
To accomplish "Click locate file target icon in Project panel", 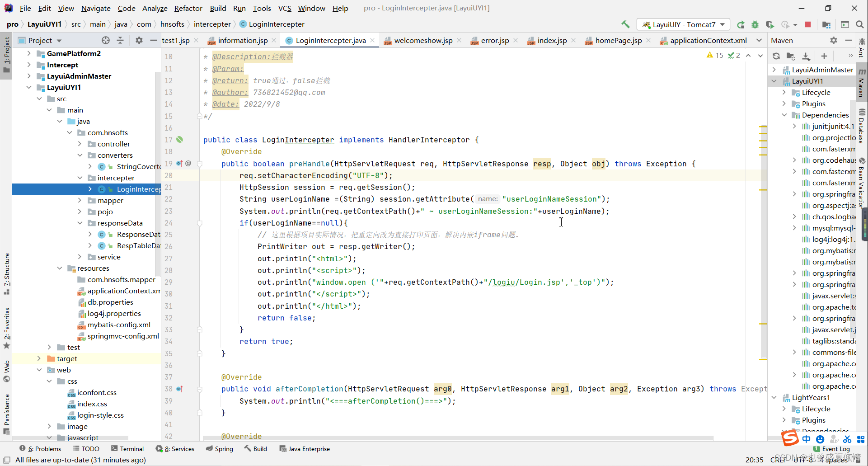I will [x=106, y=40].
